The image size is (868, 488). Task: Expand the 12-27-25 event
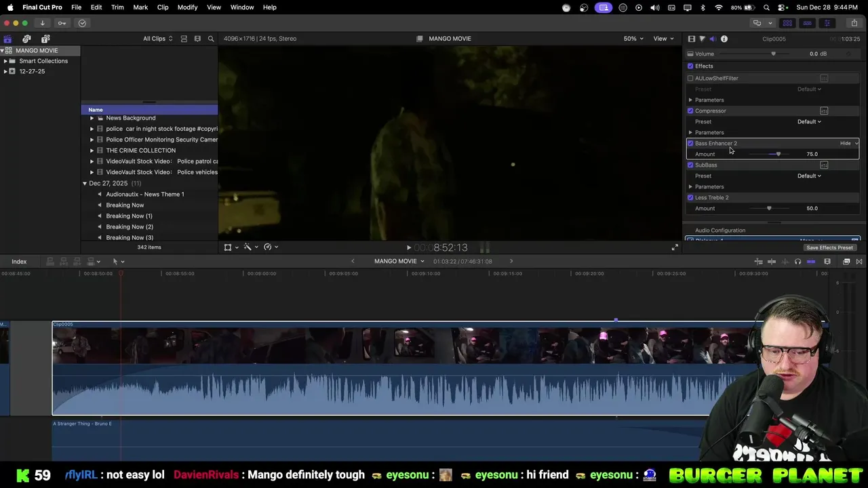5,71
